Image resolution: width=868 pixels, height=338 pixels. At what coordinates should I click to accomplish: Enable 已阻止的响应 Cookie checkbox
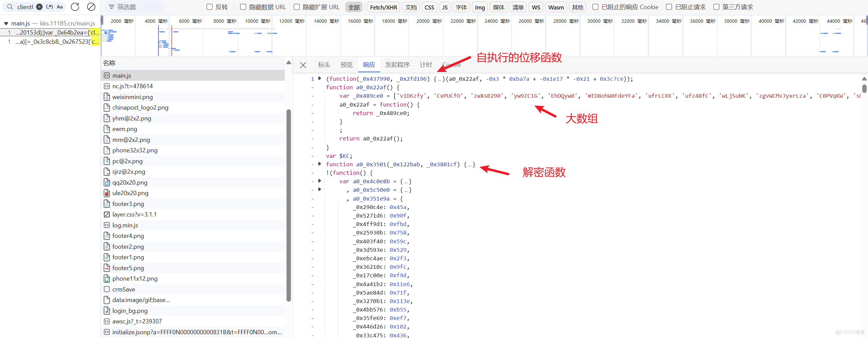coord(595,7)
